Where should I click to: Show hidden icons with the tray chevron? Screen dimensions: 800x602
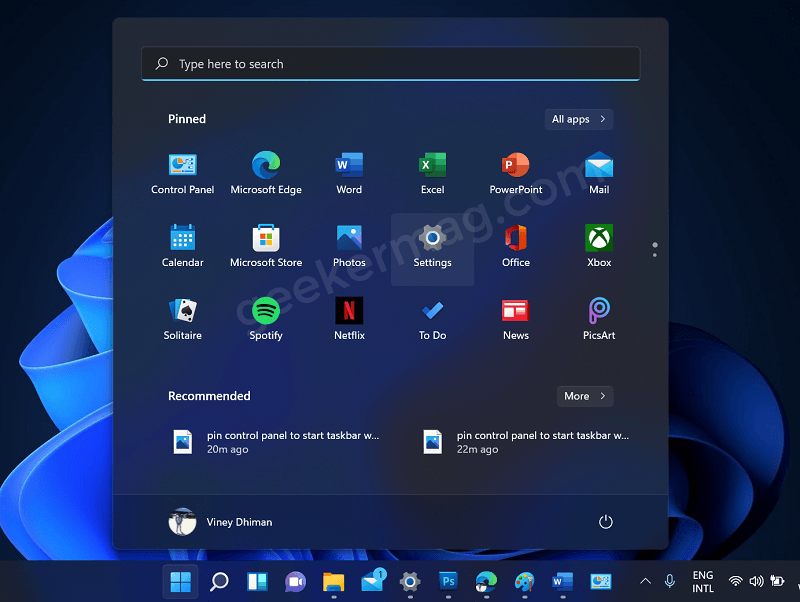click(645, 581)
